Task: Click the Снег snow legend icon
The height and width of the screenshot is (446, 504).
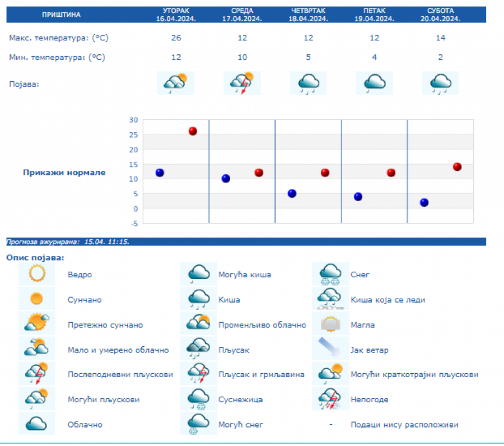Action: [330, 274]
